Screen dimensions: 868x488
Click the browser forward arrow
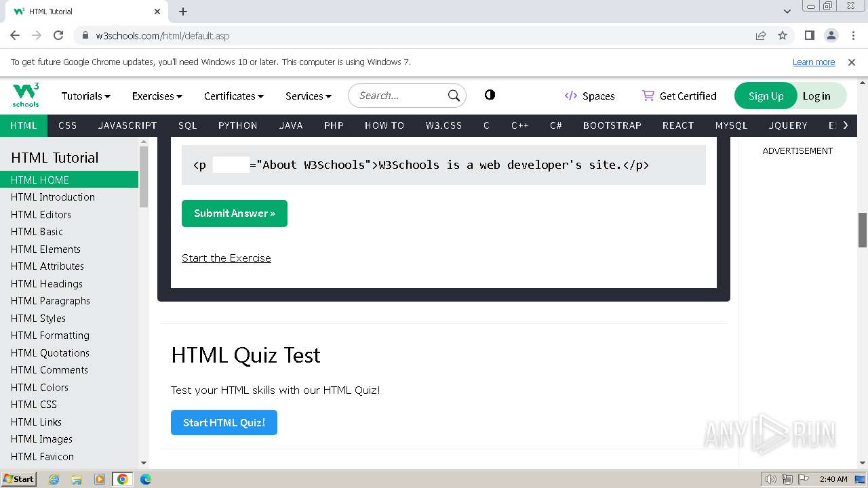point(37,35)
